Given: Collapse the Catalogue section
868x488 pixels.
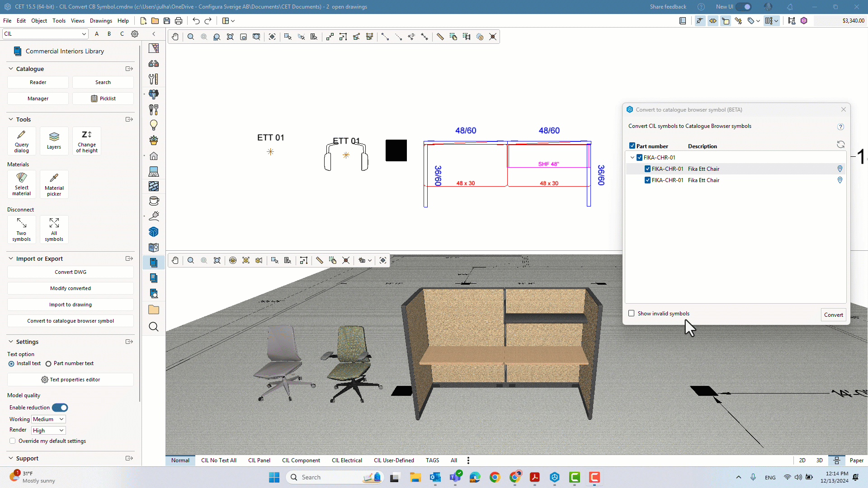Looking at the screenshot, I should (x=11, y=69).
